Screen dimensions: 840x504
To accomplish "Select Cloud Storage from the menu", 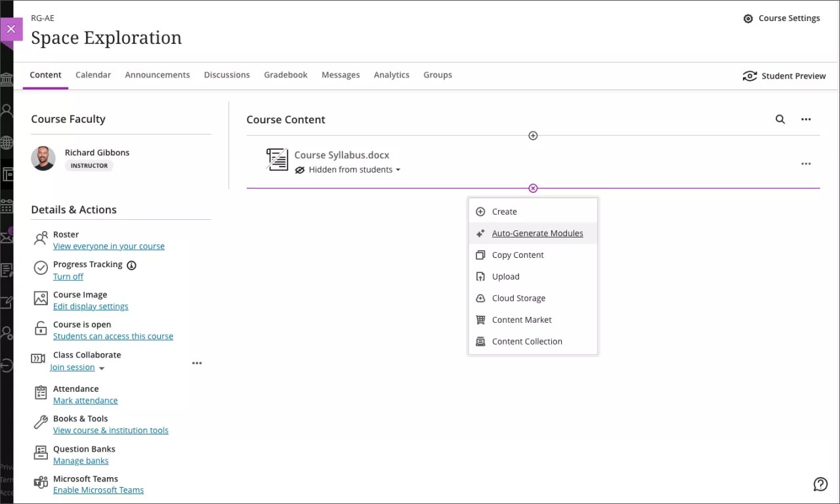I will (x=517, y=298).
